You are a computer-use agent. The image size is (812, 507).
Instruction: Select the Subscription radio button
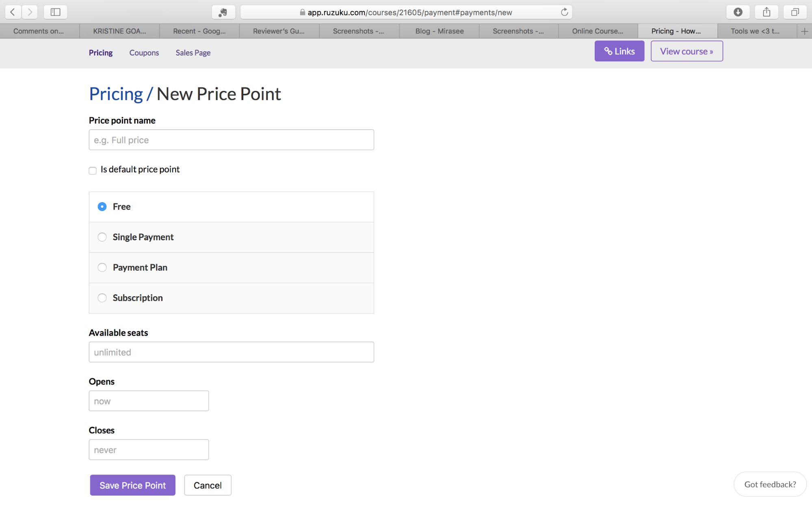102,297
